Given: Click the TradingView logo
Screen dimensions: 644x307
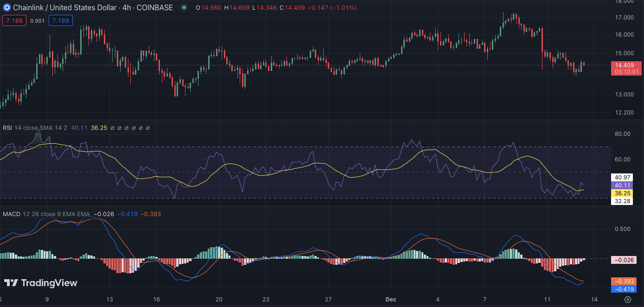Looking at the screenshot, I should pyautogui.click(x=41, y=283).
